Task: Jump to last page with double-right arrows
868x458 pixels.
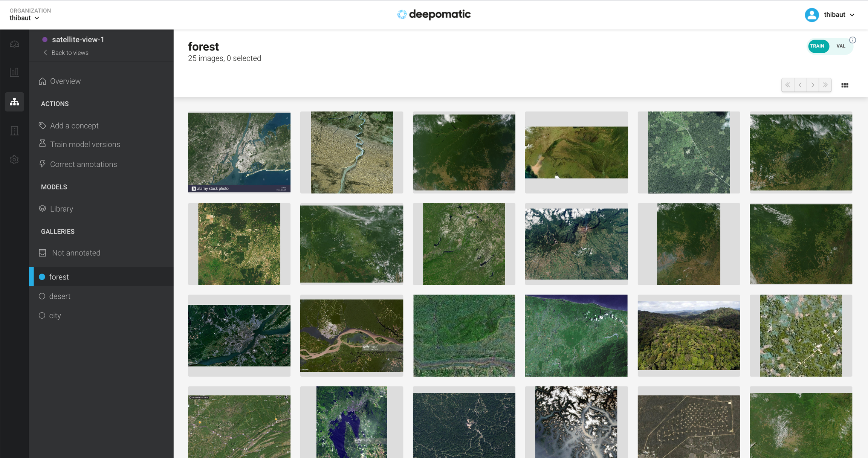Action: tap(825, 85)
